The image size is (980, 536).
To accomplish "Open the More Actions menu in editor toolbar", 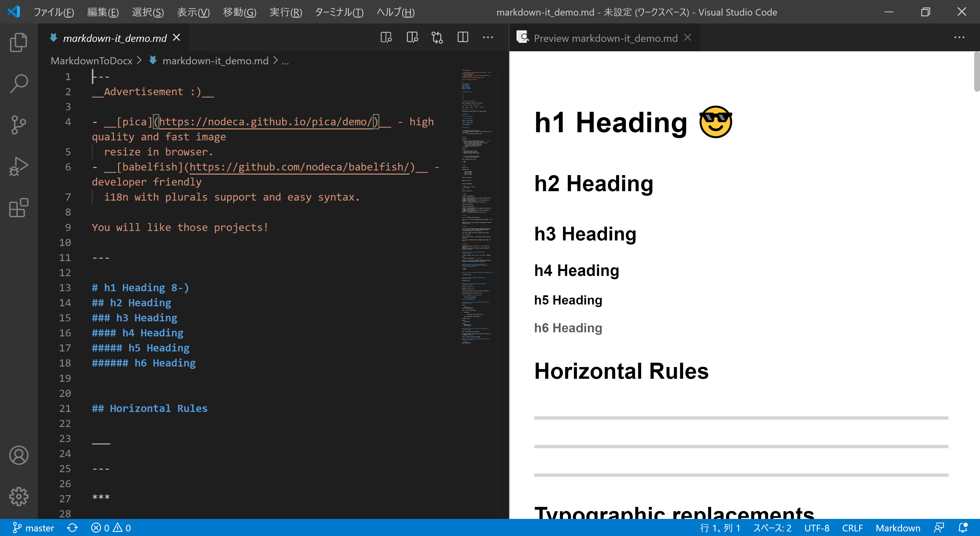I will 488,37.
